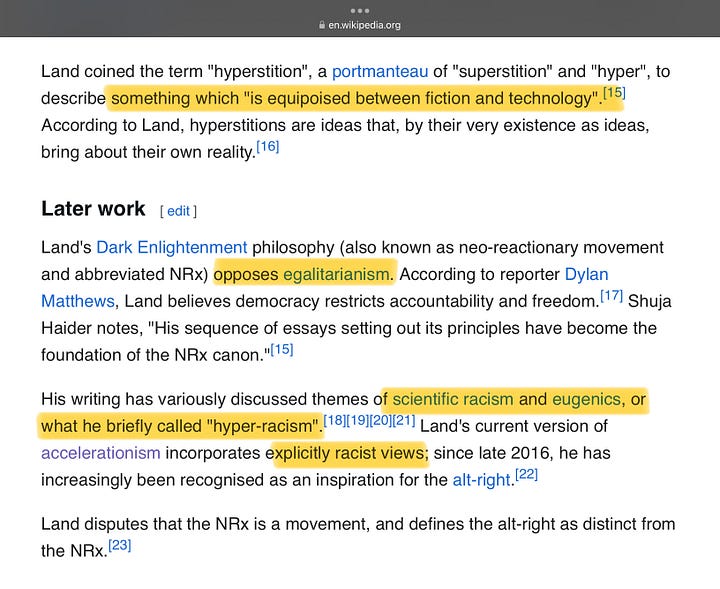Open the Dark Enlightenment link
Viewport: 720px width, 589px height.
click(x=171, y=247)
